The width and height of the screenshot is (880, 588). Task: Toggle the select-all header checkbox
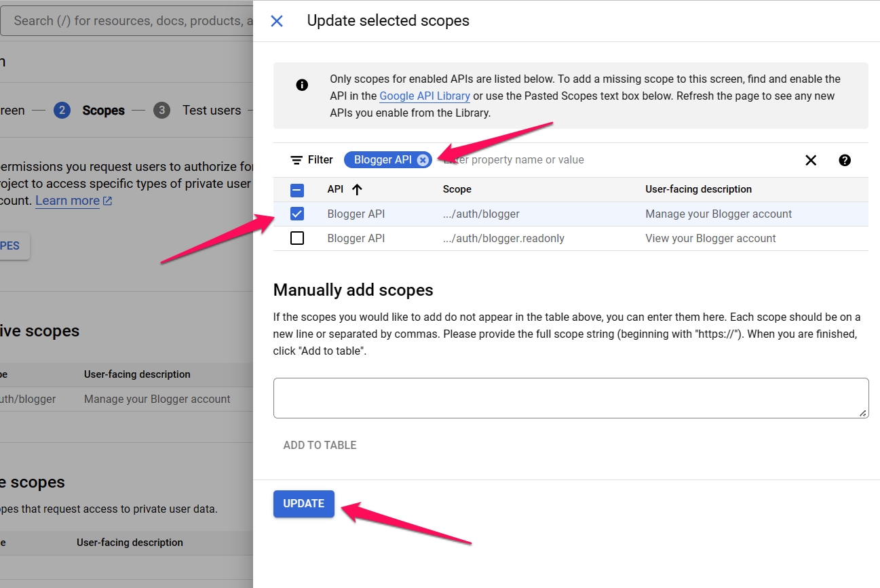click(x=297, y=190)
